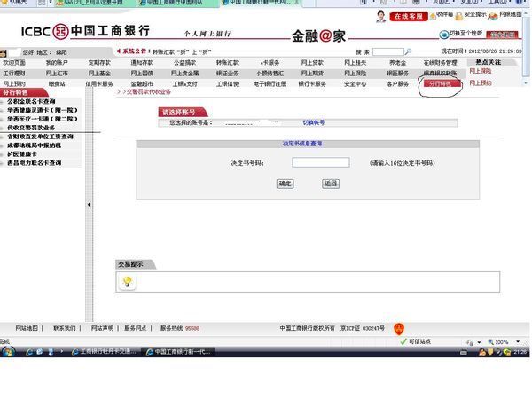Select the 小额结售汇 menu item
The image size is (532, 399).
(x=270, y=74)
